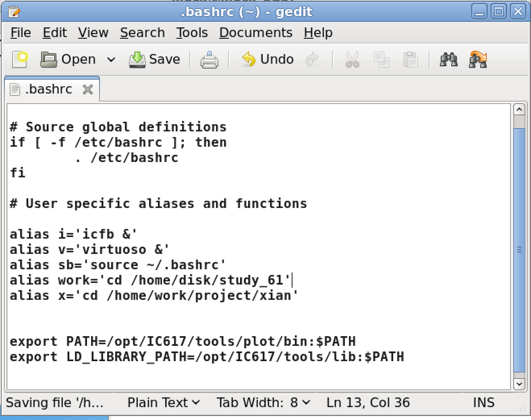Create a new document with the New icon

[20, 59]
